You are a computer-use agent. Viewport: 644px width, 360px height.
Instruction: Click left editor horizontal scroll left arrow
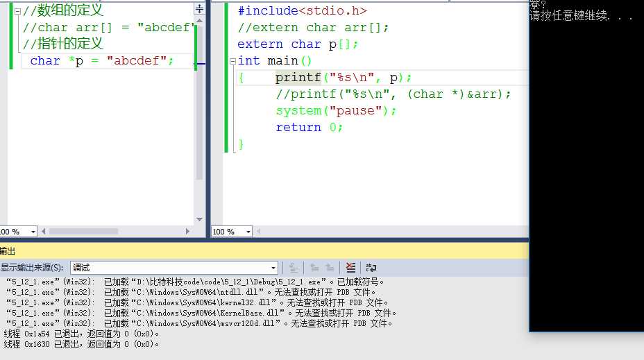[x=44, y=232]
